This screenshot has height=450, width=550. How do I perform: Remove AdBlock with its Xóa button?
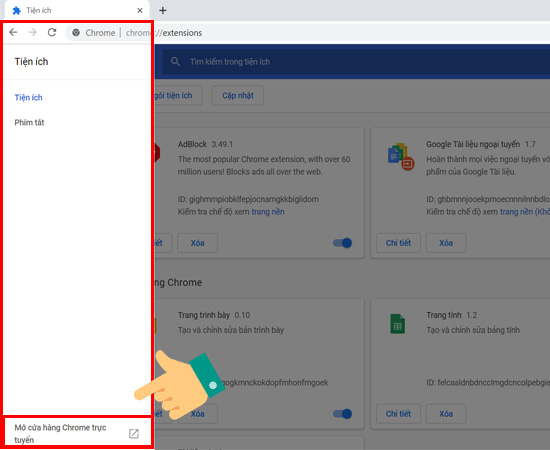197,243
